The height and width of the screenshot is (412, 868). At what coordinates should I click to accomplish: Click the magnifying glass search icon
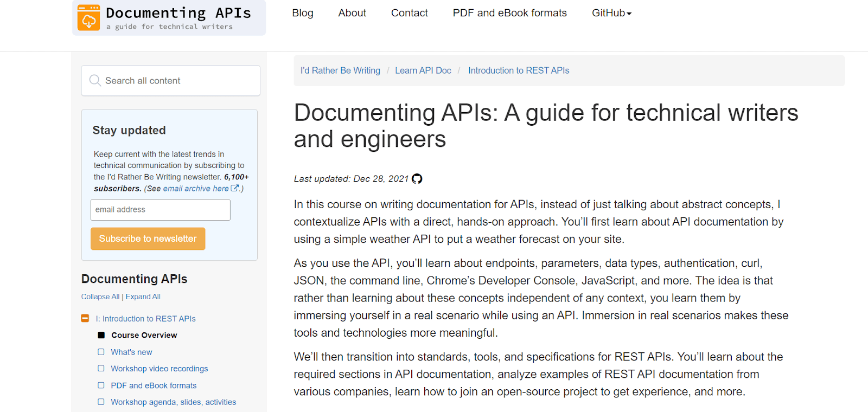[95, 80]
